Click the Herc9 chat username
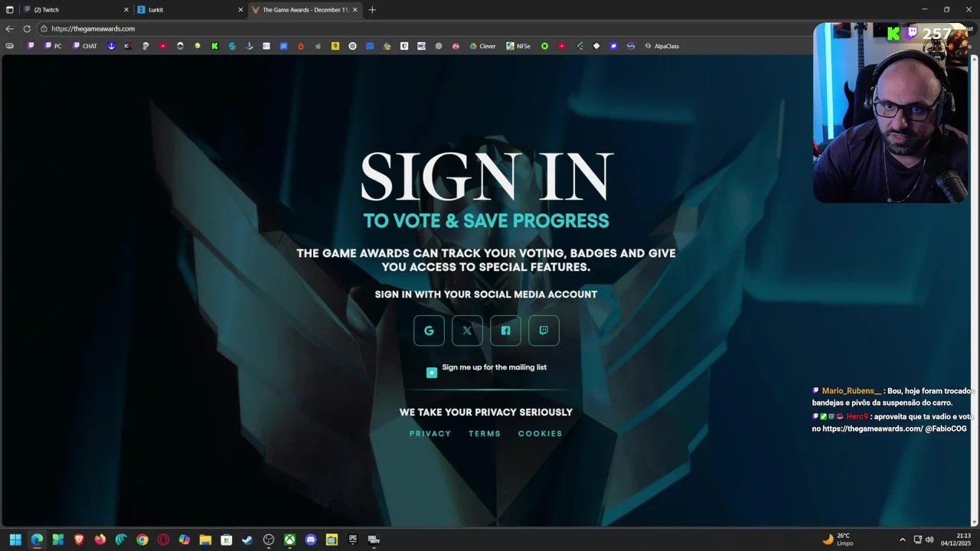The width and height of the screenshot is (980, 551). [x=857, y=417]
